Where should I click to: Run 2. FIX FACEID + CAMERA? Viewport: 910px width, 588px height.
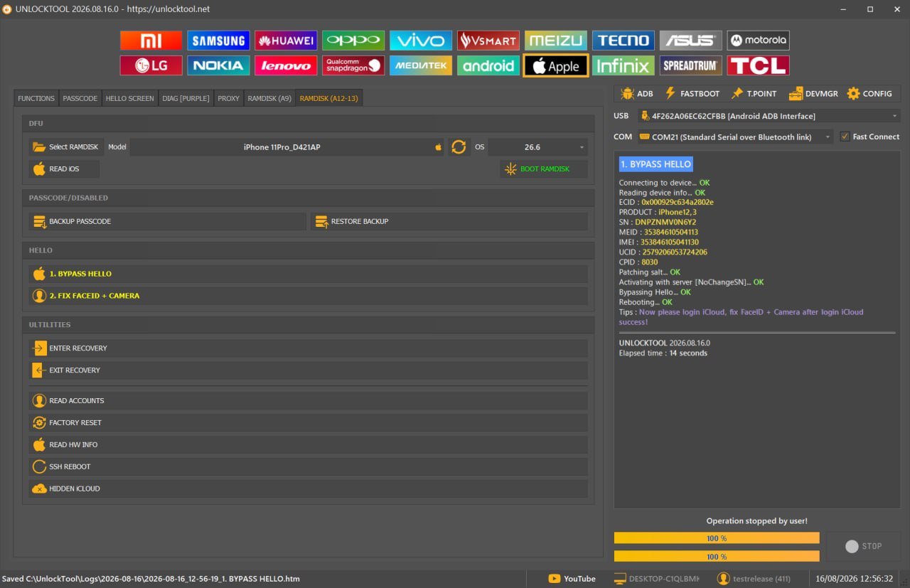(x=308, y=296)
